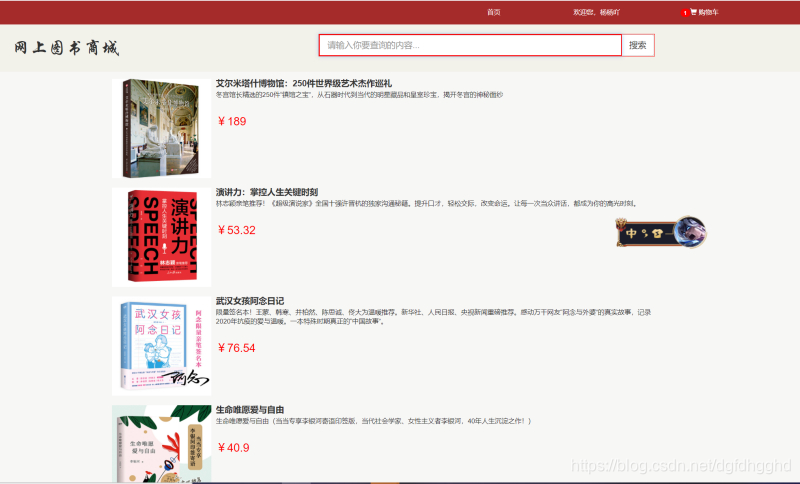Click the red cart item count badge
800x484 pixels.
[x=685, y=13]
